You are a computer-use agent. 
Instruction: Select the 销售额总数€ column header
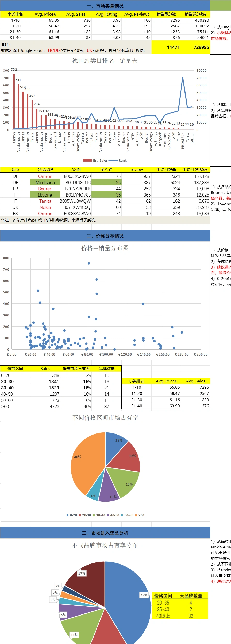(195, 14)
